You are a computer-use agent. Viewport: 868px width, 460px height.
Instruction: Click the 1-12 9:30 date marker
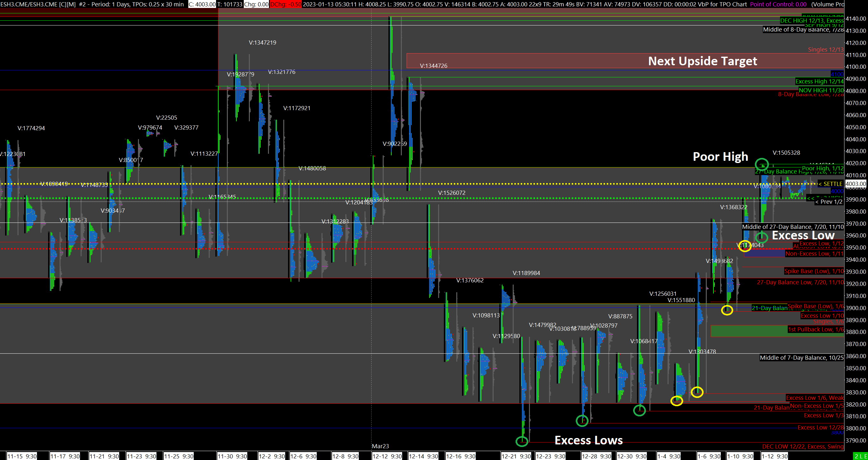774,456
